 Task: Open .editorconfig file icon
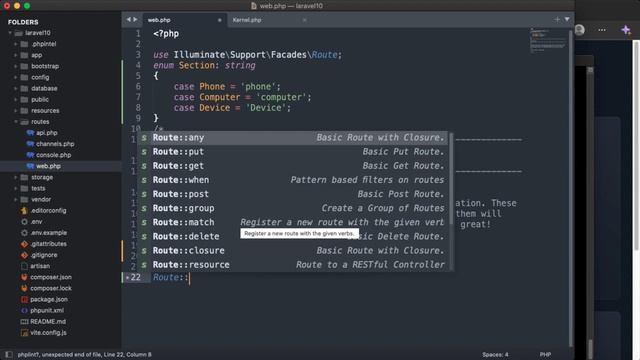coord(24,211)
